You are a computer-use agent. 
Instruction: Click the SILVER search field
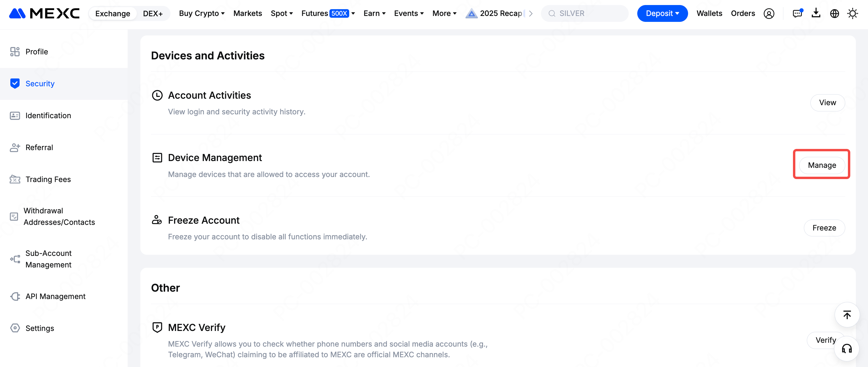click(x=584, y=14)
